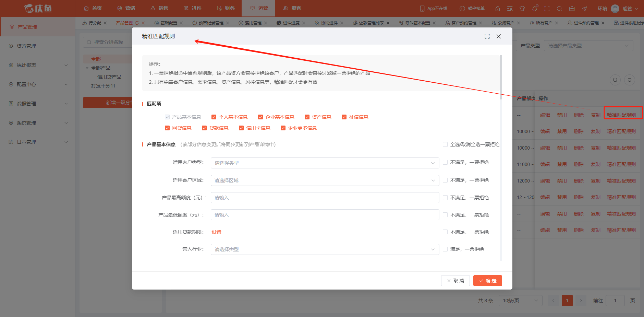Expand 配置中心 sidebar menu

pyautogui.click(x=38, y=84)
